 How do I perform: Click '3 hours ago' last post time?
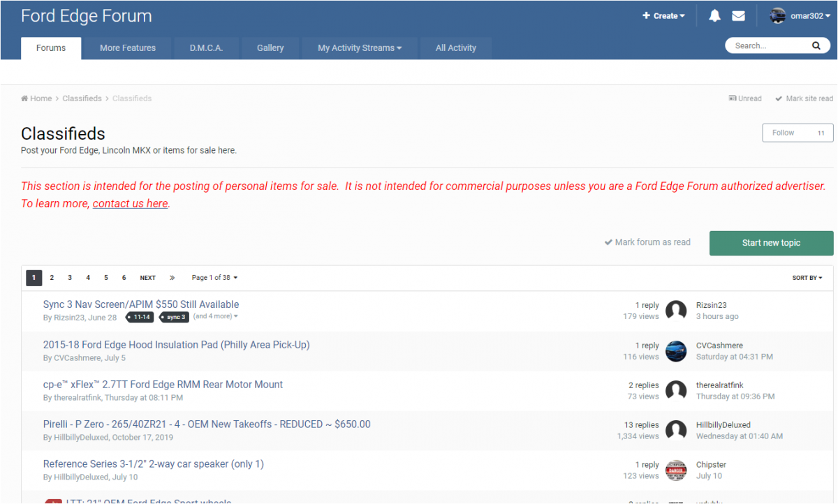click(x=717, y=317)
